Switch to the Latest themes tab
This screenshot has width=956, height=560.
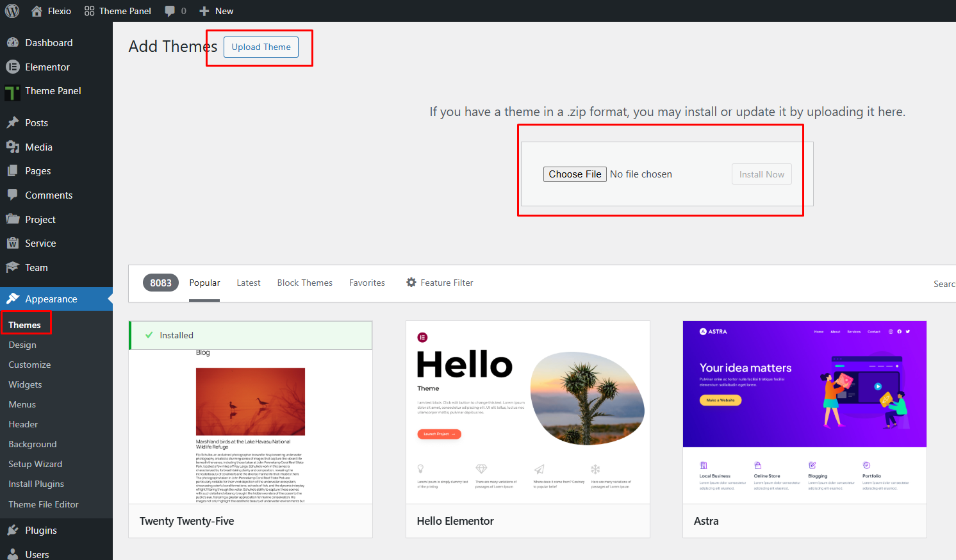click(249, 283)
